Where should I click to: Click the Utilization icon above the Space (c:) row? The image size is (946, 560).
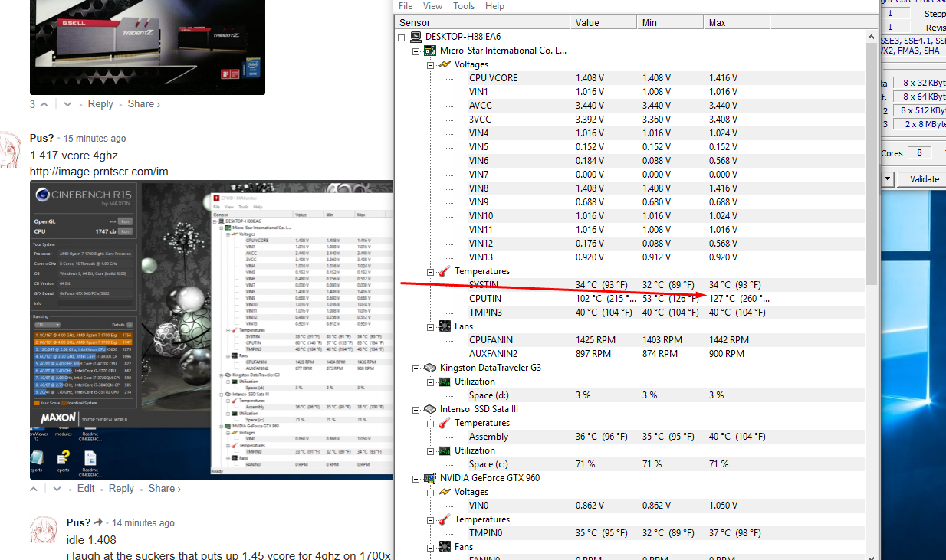445,450
